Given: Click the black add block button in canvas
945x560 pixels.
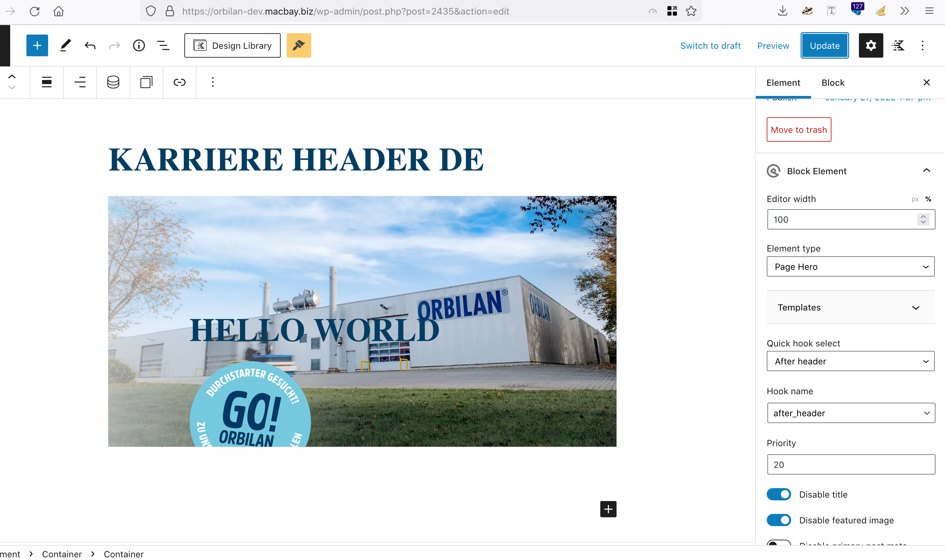Looking at the screenshot, I should pyautogui.click(x=608, y=509).
